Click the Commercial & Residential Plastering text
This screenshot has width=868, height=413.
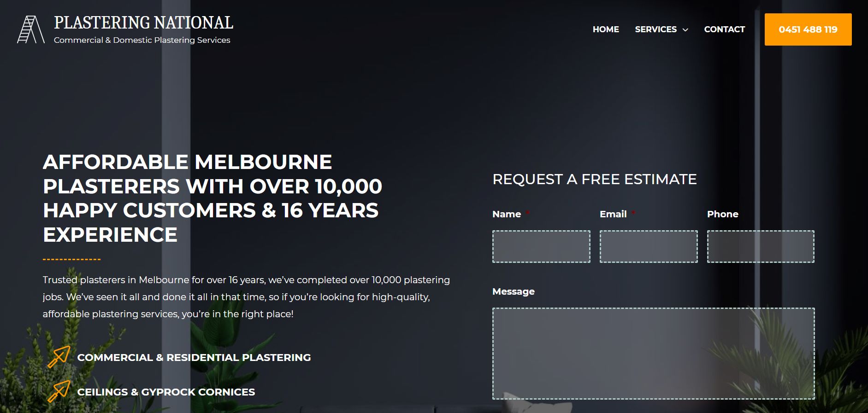pyautogui.click(x=194, y=357)
